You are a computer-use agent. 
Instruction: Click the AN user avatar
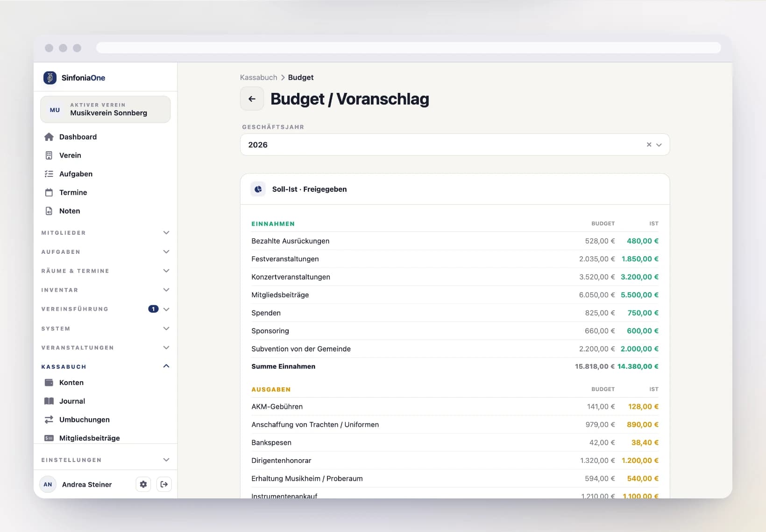(x=48, y=484)
